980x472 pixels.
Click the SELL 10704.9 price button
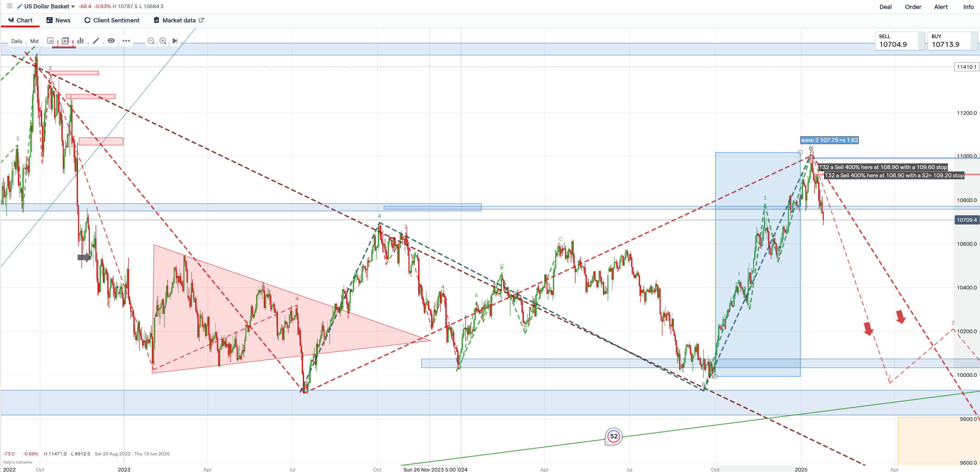point(899,41)
